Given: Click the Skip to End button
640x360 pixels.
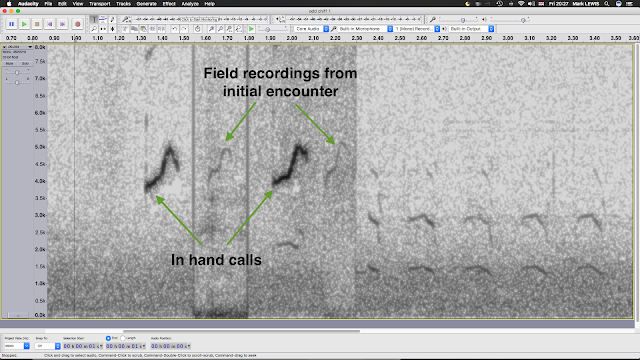Looking at the screenshot, I should [62, 24].
